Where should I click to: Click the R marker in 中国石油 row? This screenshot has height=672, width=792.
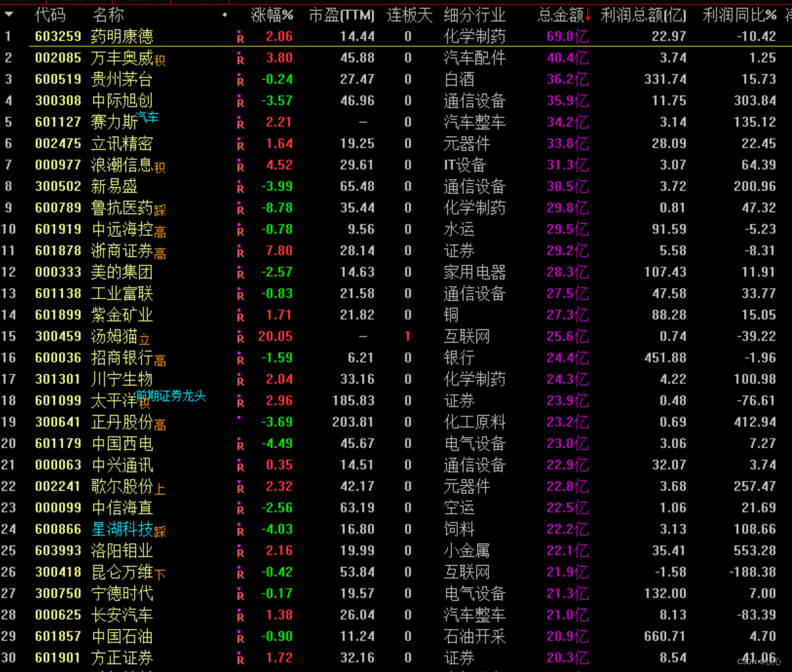click(240, 638)
